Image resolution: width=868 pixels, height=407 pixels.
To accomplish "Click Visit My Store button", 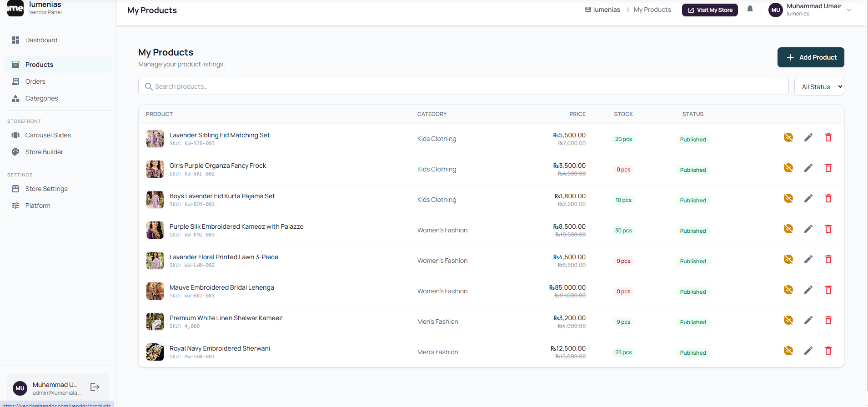I will click(x=710, y=10).
